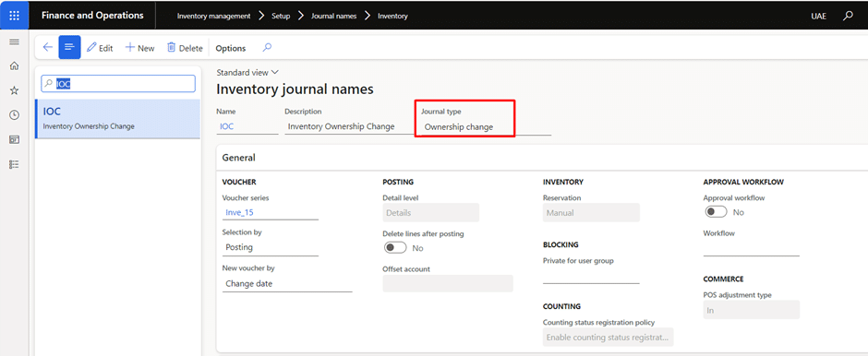Toggle Delete lines after posting switch
Screen dimensions: 868x356
click(x=395, y=248)
